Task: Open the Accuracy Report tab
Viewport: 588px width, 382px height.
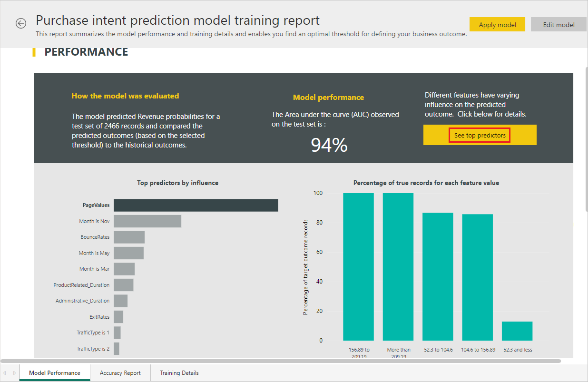Action: point(120,373)
